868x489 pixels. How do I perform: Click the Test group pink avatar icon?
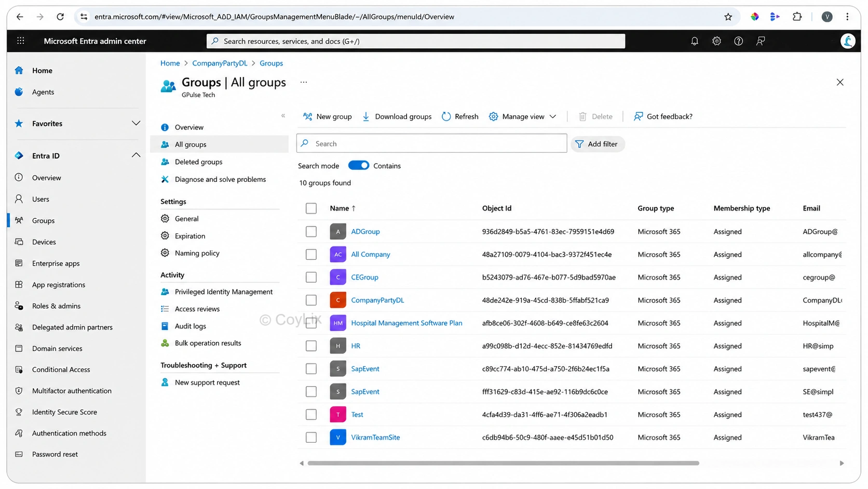[338, 414]
